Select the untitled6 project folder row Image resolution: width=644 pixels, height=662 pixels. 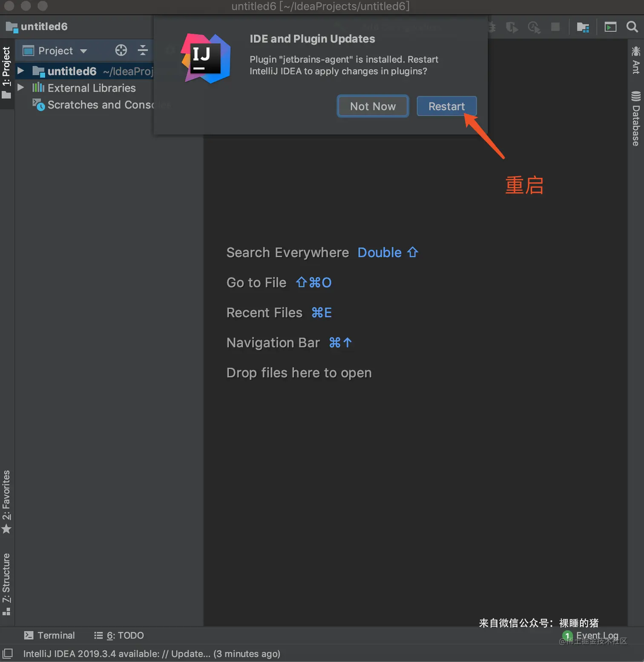click(84, 71)
